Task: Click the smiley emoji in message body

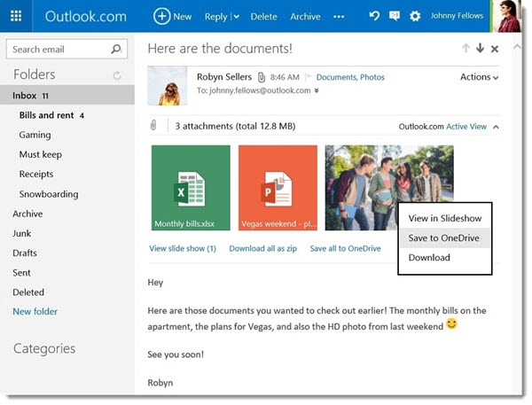Action: click(451, 323)
